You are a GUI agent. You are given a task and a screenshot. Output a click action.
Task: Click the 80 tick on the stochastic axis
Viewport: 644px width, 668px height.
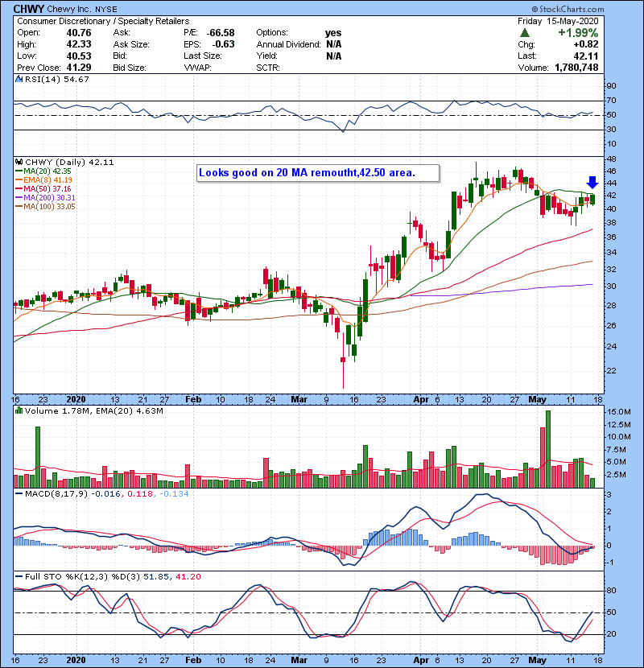click(611, 591)
